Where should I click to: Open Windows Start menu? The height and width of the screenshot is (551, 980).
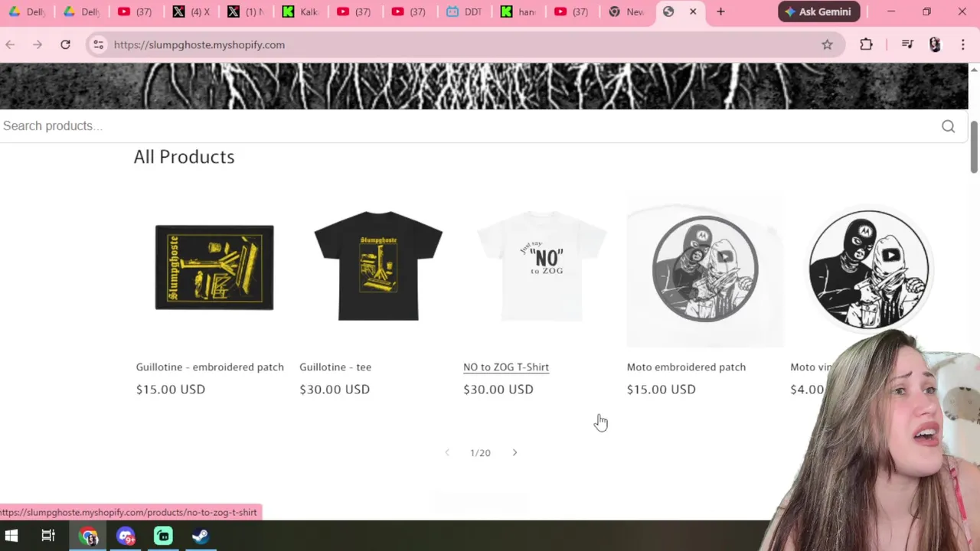[x=11, y=536]
